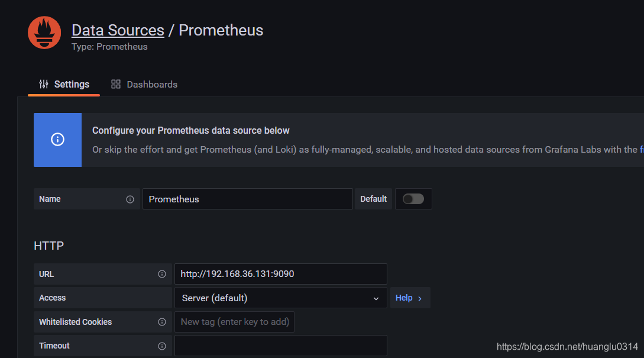The width and height of the screenshot is (644, 358).
Task: Click the Whitelisted Cookies tag input
Action: coord(235,322)
